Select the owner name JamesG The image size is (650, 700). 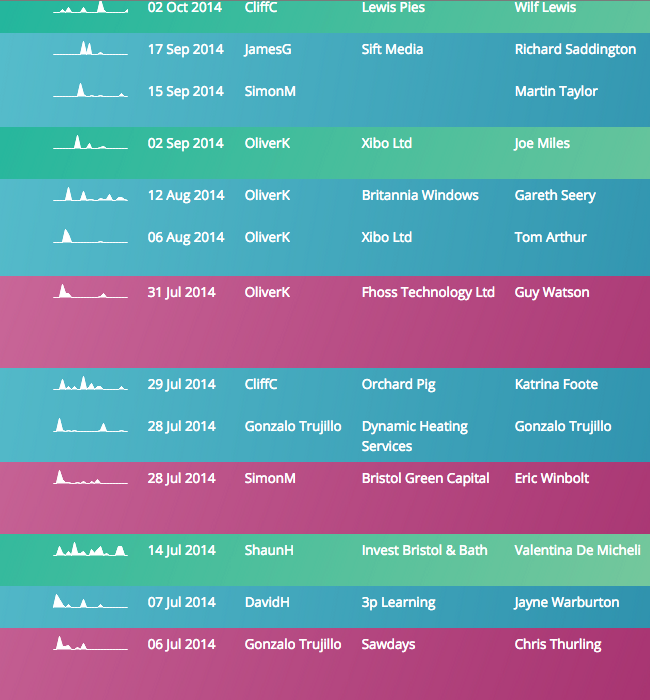pos(267,49)
